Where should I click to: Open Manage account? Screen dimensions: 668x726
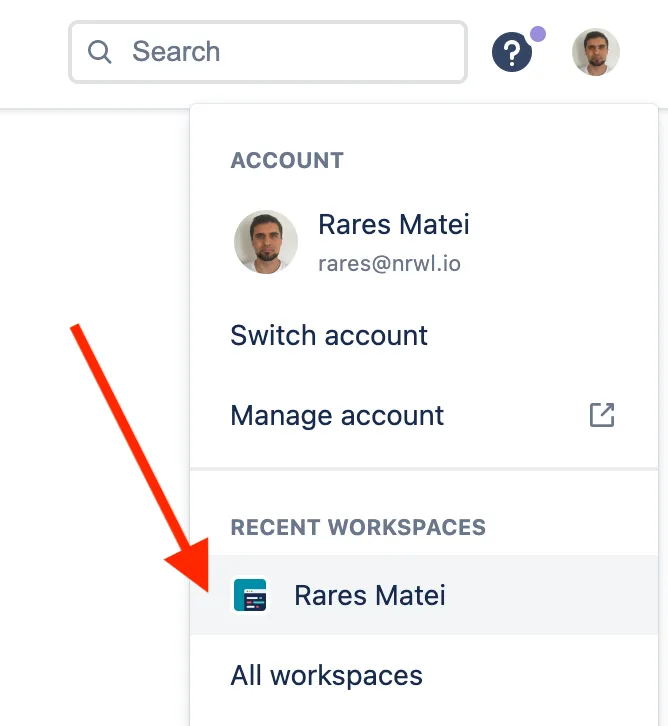(x=337, y=415)
